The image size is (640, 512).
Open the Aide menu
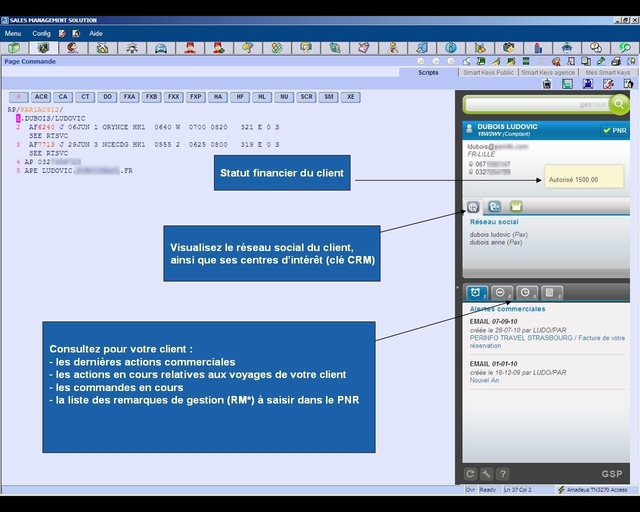coord(96,33)
